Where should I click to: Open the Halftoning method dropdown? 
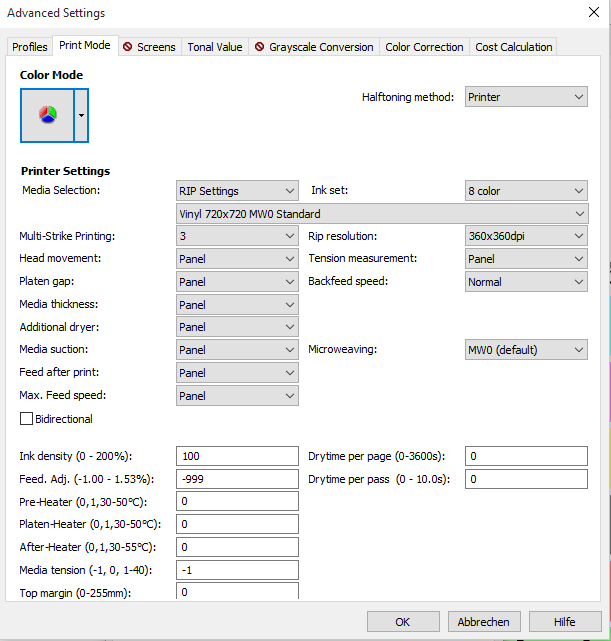point(526,97)
